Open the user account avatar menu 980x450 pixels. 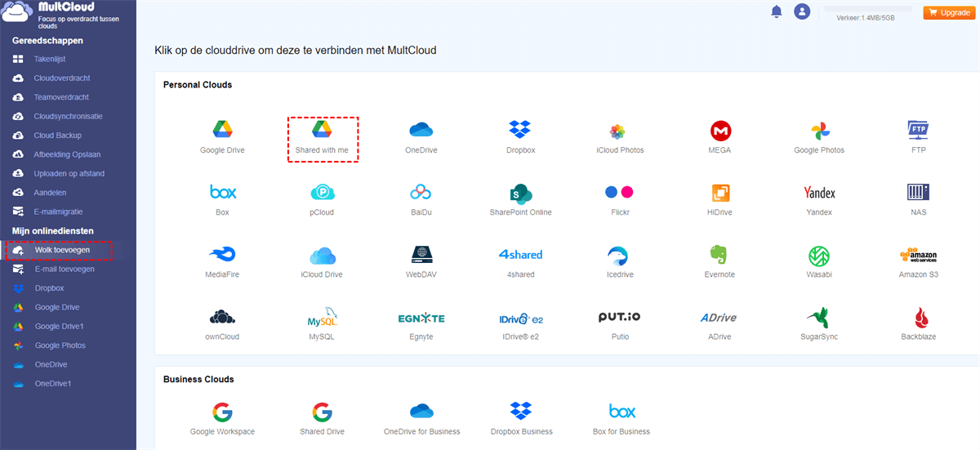(x=802, y=11)
